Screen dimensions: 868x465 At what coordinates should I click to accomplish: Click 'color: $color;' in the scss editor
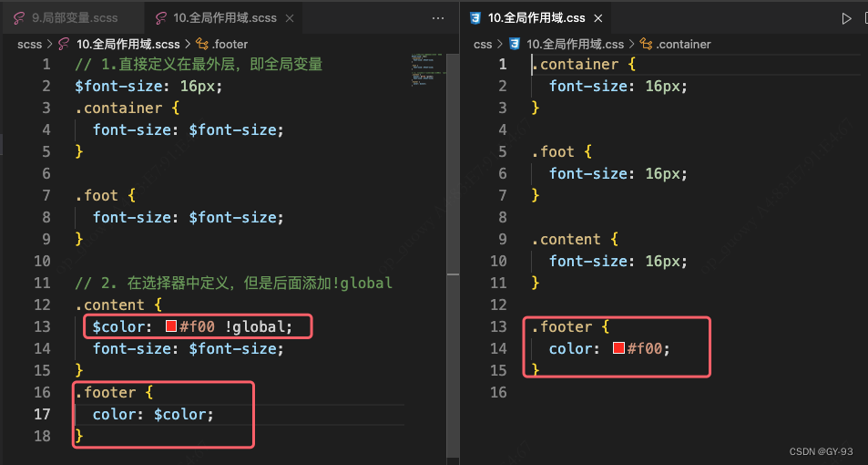[x=153, y=414]
